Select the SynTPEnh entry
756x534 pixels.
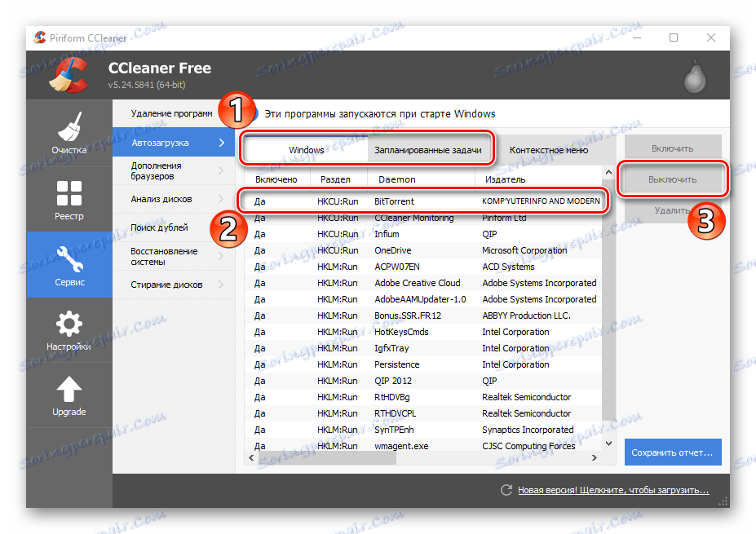pyautogui.click(x=423, y=430)
